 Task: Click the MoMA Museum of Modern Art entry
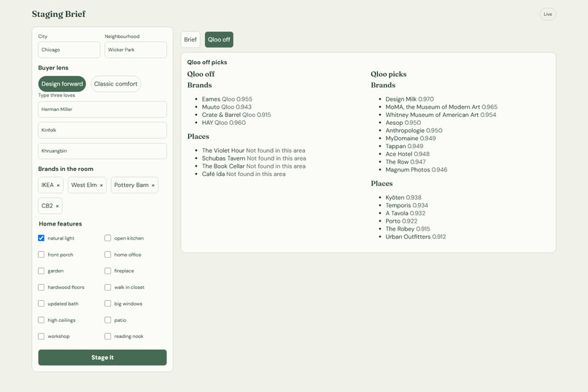[441, 107]
